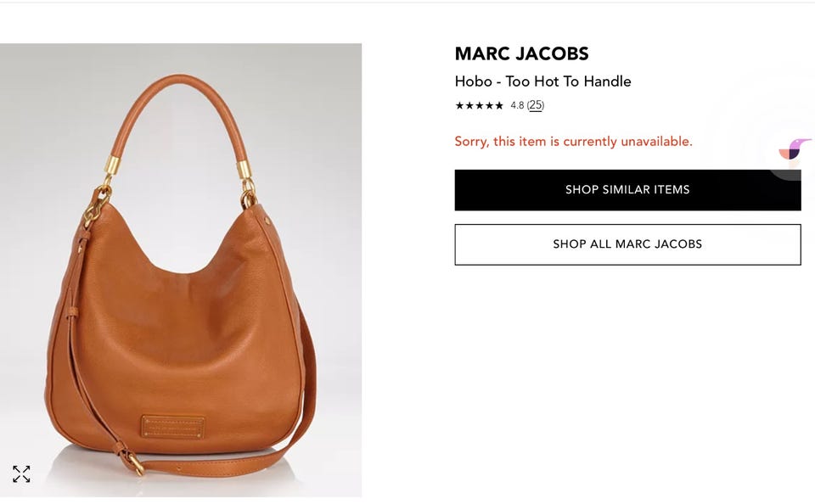Click the Shop Similar Items button
Screen dimensions: 815x504
point(627,190)
